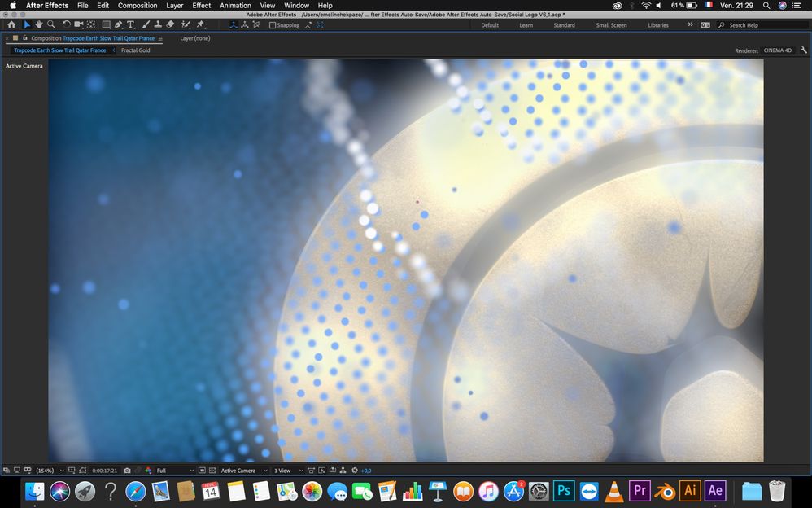Viewport: 812px width, 508px height.
Task: Enable View Axis mode
Action: click(x=255, y=25)
